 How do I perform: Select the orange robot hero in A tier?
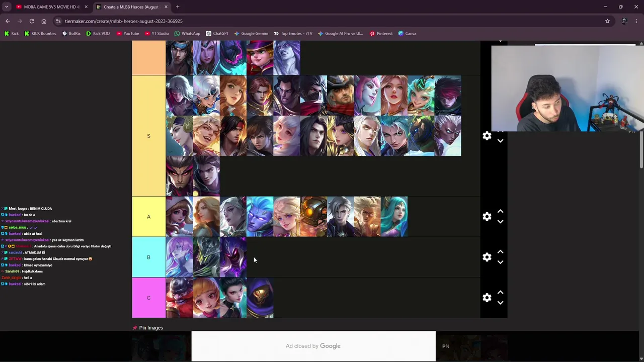click(313, 217)
